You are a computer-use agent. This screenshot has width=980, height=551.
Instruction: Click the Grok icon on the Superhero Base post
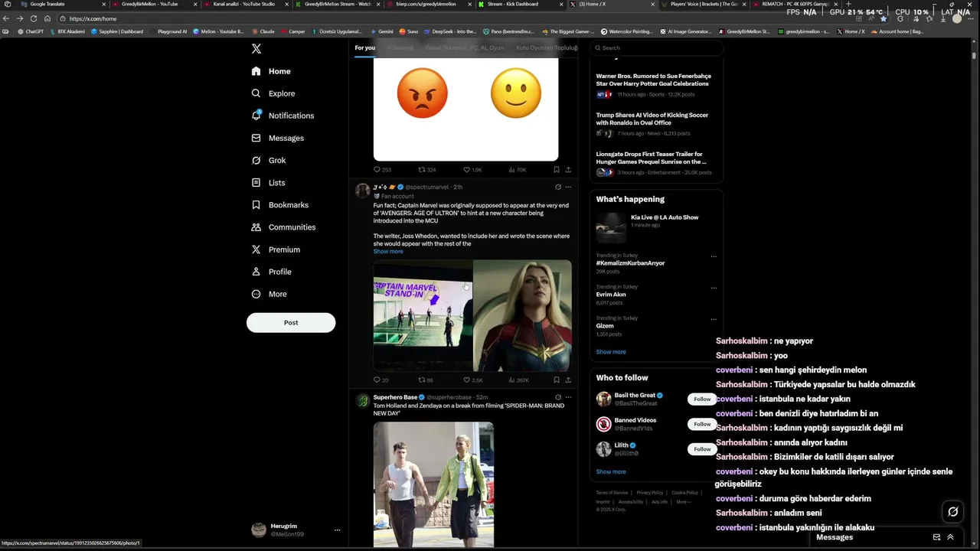click(558, 397)
